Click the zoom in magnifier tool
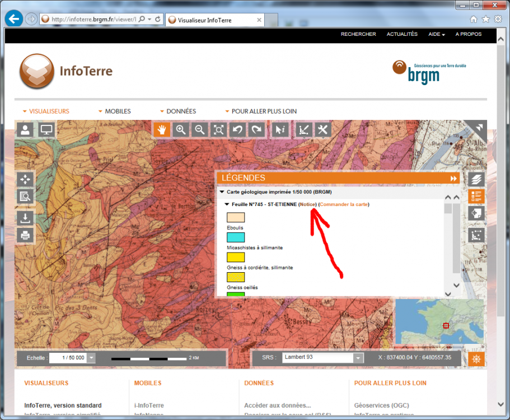Image resolution: width=510 pixels, height=420 pixels. point(181,130)
